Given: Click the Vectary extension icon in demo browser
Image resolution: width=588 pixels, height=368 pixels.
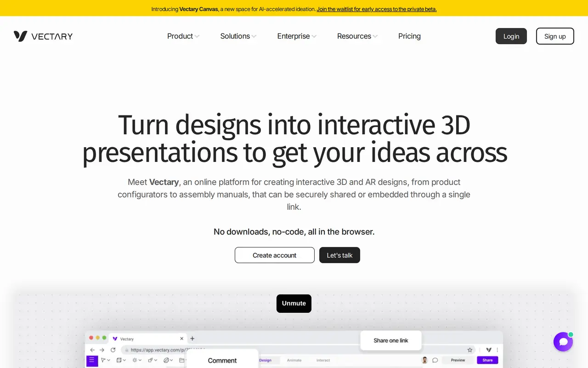Looking at the screenshot, I should point(489,350).
